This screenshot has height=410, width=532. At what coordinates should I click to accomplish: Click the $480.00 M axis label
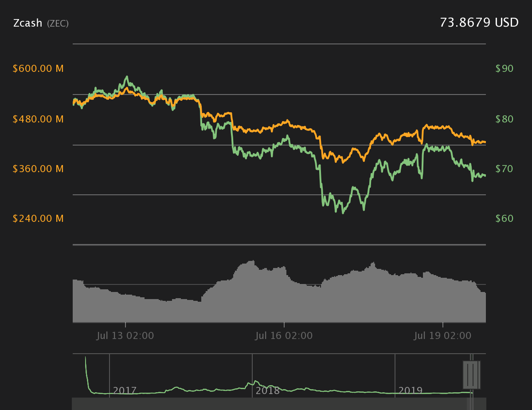pyautogui.click(x=38, y=119)
